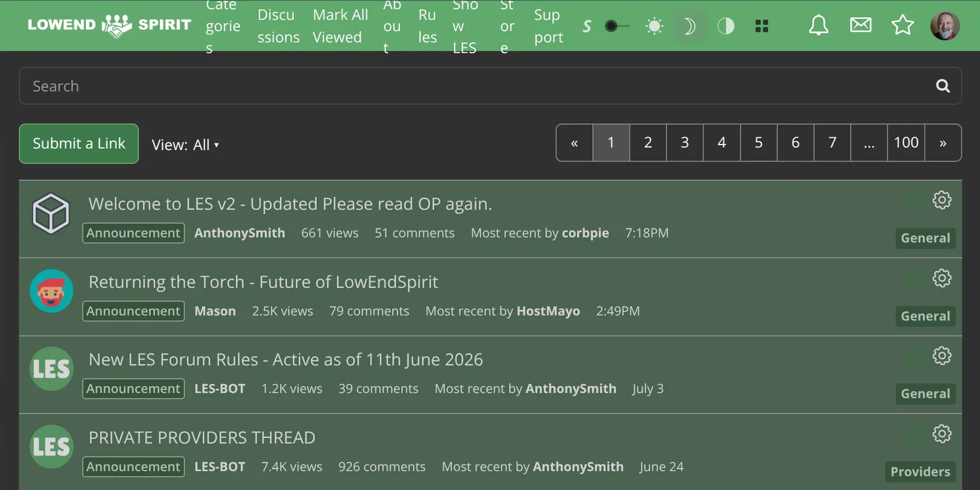The height and width of the screenshot is (490, 980).
Task: Open the Store menu item
Action: [x=507, y=26]
